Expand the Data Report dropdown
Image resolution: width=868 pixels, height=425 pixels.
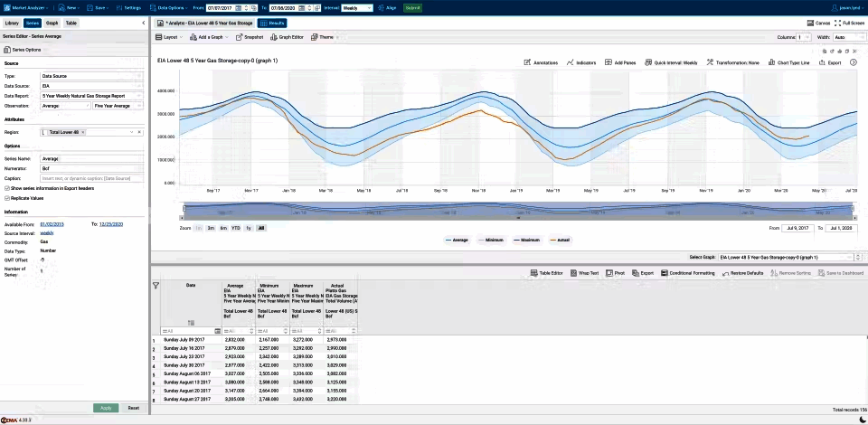coord(90,95)
